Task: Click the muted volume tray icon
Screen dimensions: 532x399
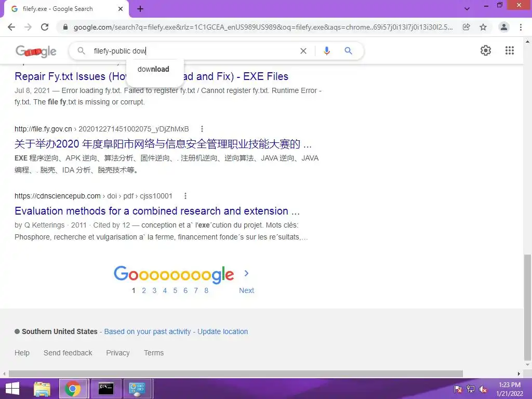Action: [483, 389]
